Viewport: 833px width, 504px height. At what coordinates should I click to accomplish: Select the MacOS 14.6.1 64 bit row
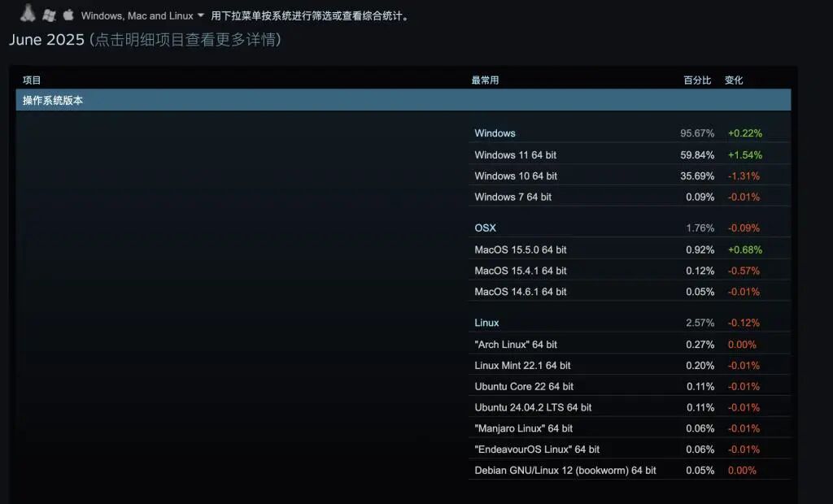(x=630, y=292)
